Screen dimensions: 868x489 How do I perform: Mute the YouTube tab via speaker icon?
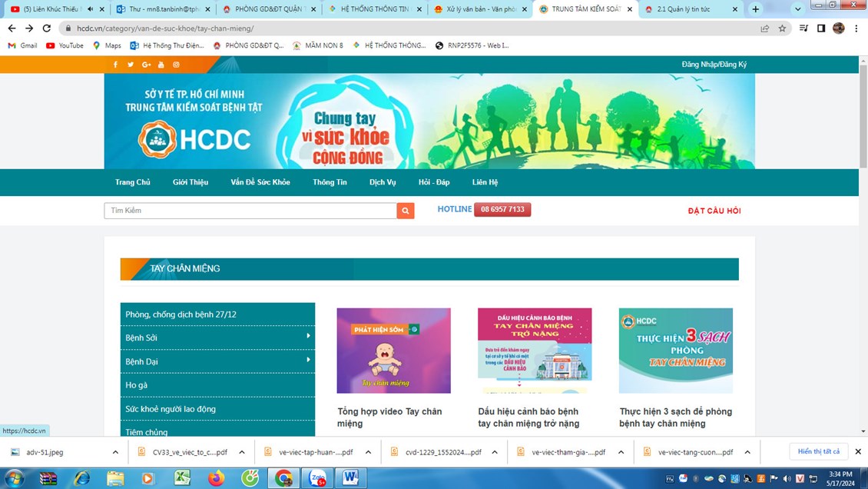pos(90,9)
